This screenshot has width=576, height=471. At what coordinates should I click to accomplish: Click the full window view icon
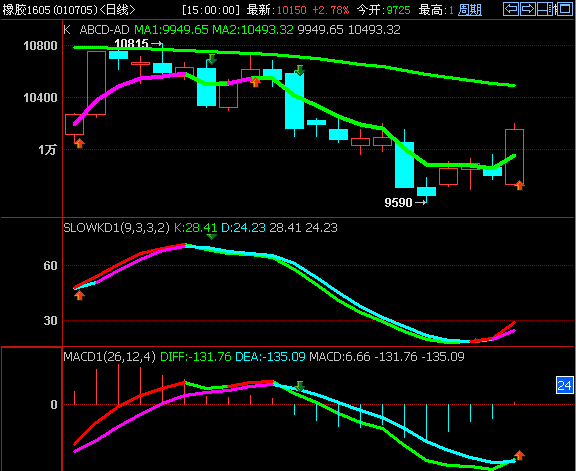click(x=564, y=9)
